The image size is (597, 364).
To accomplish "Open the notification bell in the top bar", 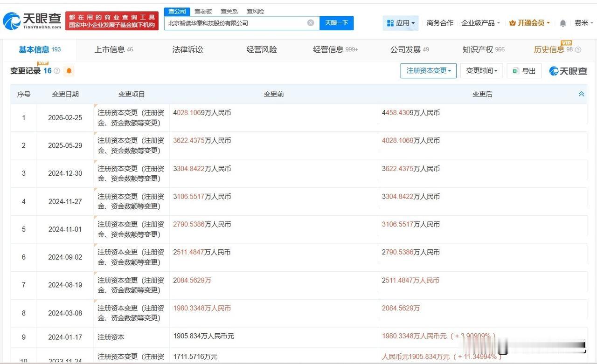I will coord(563,23).
